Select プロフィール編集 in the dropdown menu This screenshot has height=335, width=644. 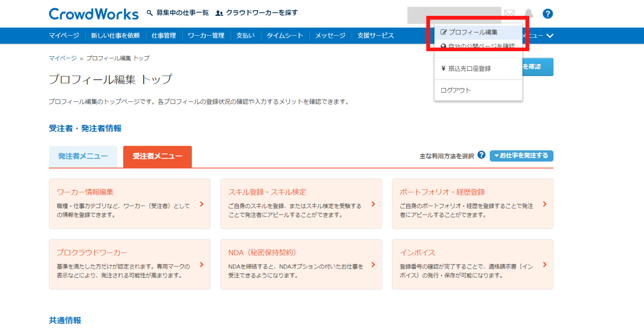pyautogui.click(x=473, y=32)
